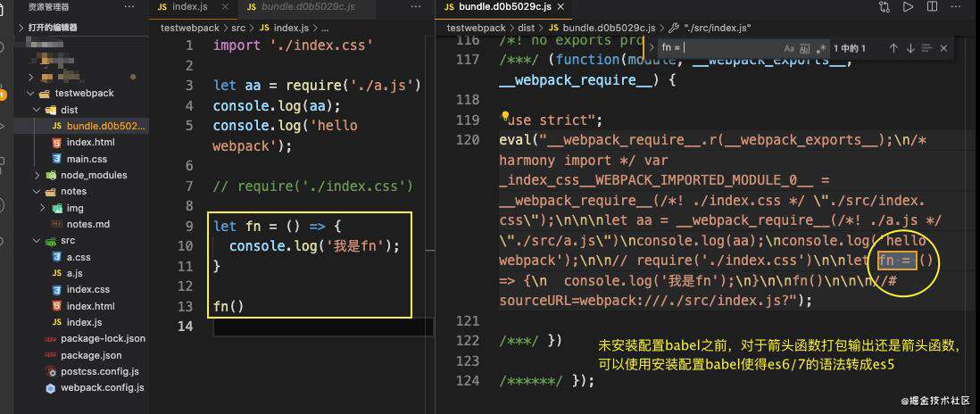Click the text 'fn()' on line 13
The height and width of the screenshot is (414, 980).
(x=228, y=307)
